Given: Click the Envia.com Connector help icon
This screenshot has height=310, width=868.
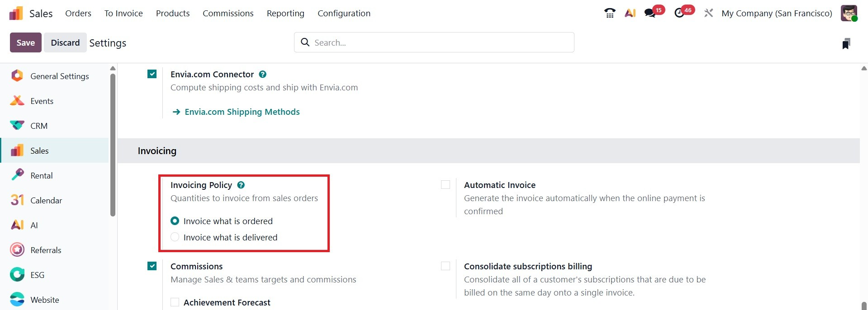Looking at the screenshot, I should coord(263,74).
